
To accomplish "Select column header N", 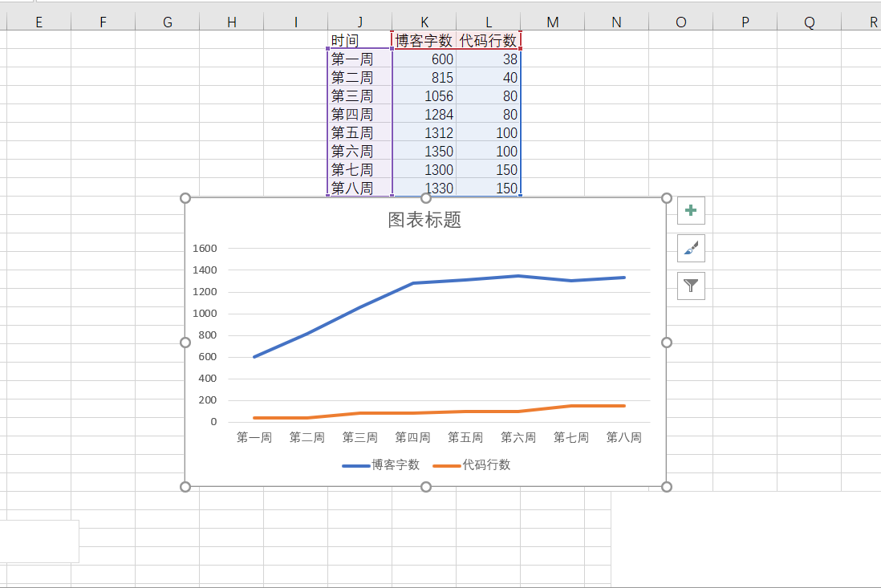I will pos(616,22).
